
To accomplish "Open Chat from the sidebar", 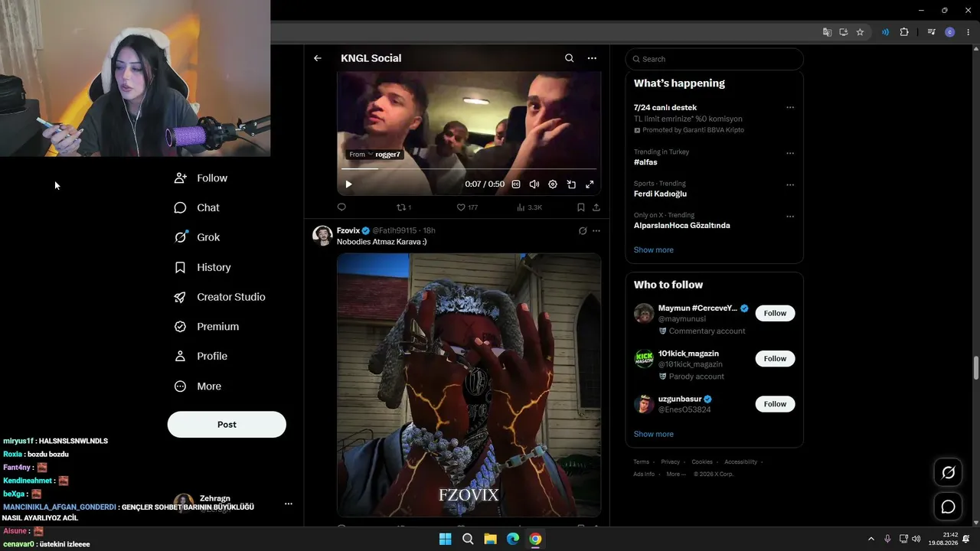I will [x=198, y=208].
